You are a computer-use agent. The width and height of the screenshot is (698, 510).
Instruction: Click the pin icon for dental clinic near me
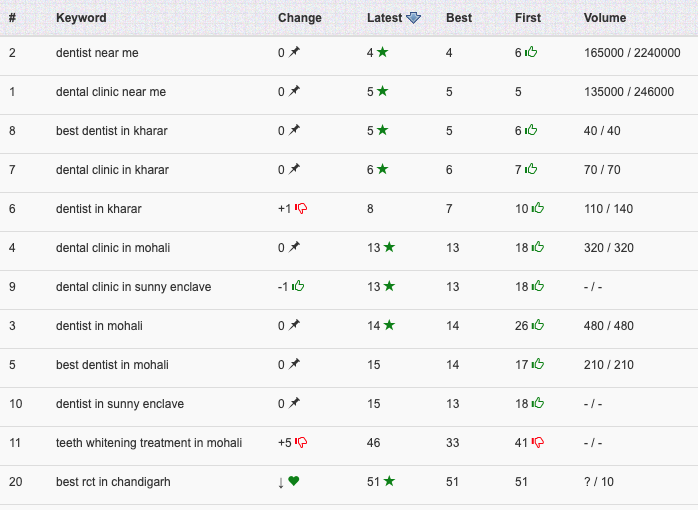[294, 91]
